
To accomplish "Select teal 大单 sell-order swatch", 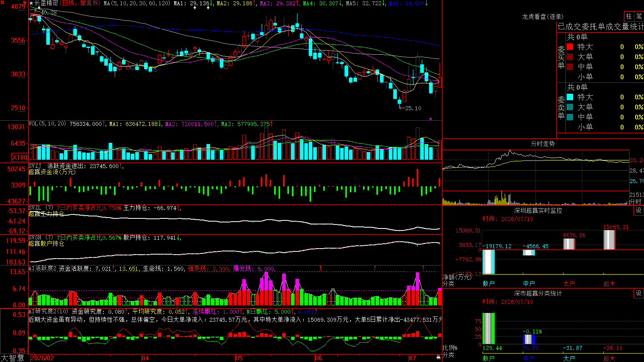I will [570, 107].
